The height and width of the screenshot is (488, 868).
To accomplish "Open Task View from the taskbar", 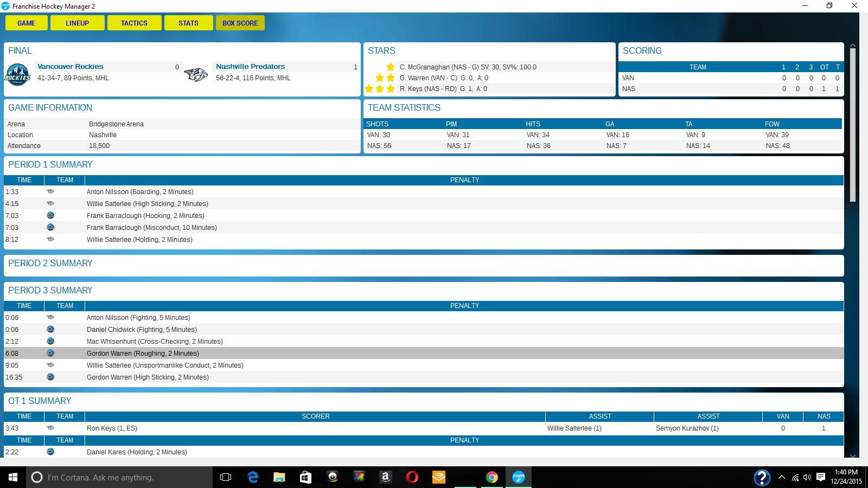I will tap(226, 477).
